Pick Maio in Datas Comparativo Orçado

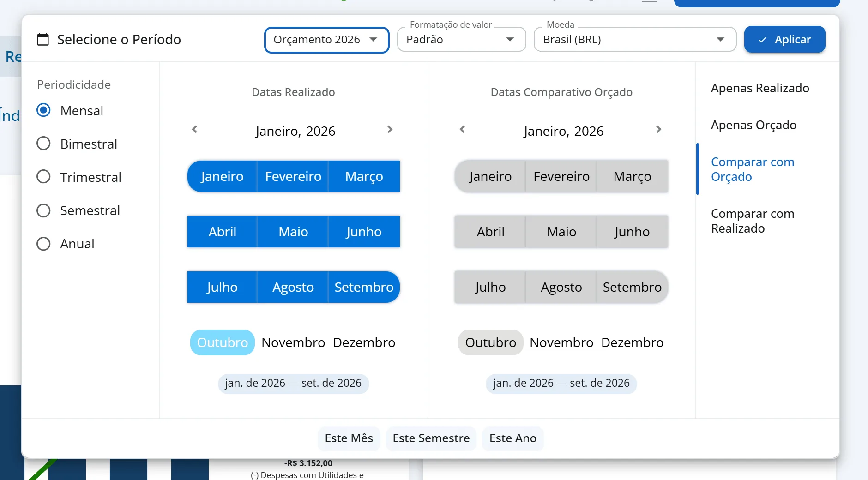coord(561,232)
